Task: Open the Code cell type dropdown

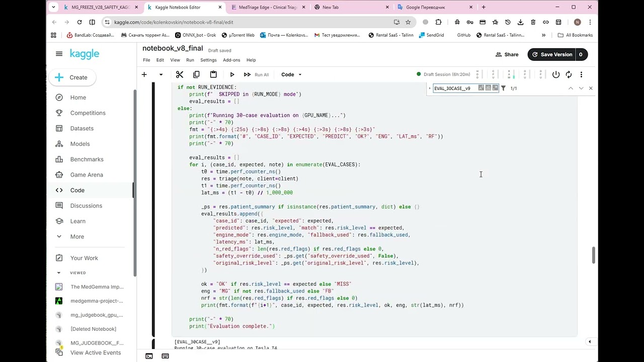Action: [291, 74]
